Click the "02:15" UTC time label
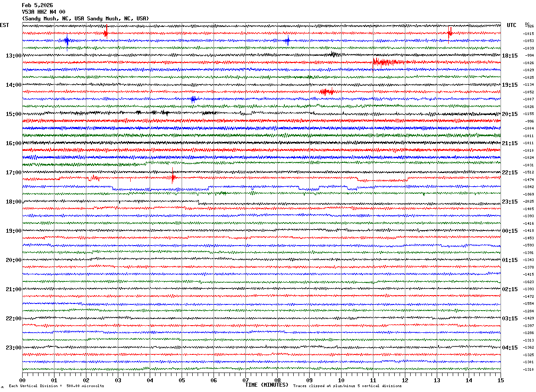Viewport: 536px width, 392px height. coord(510,289)
